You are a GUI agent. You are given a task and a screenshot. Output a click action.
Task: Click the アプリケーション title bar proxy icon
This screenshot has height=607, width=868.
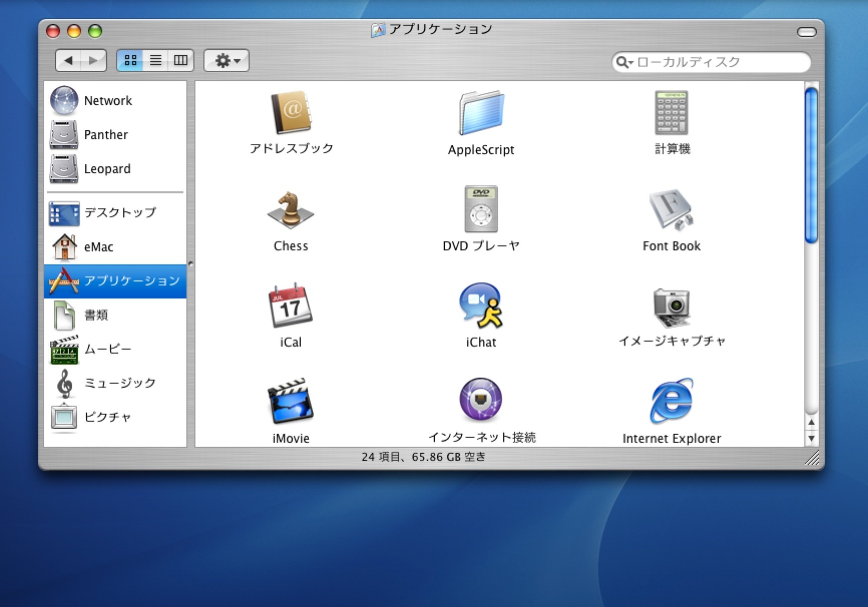coord(378,30)
